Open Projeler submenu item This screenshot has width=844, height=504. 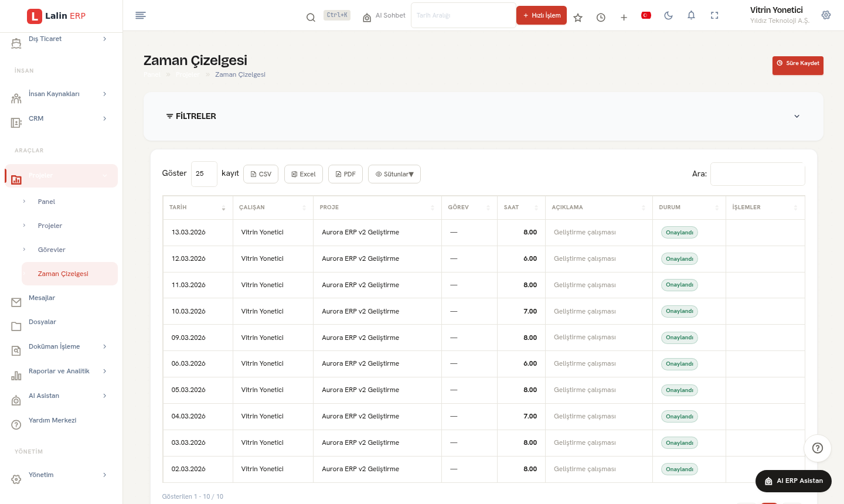coord(69,226)
